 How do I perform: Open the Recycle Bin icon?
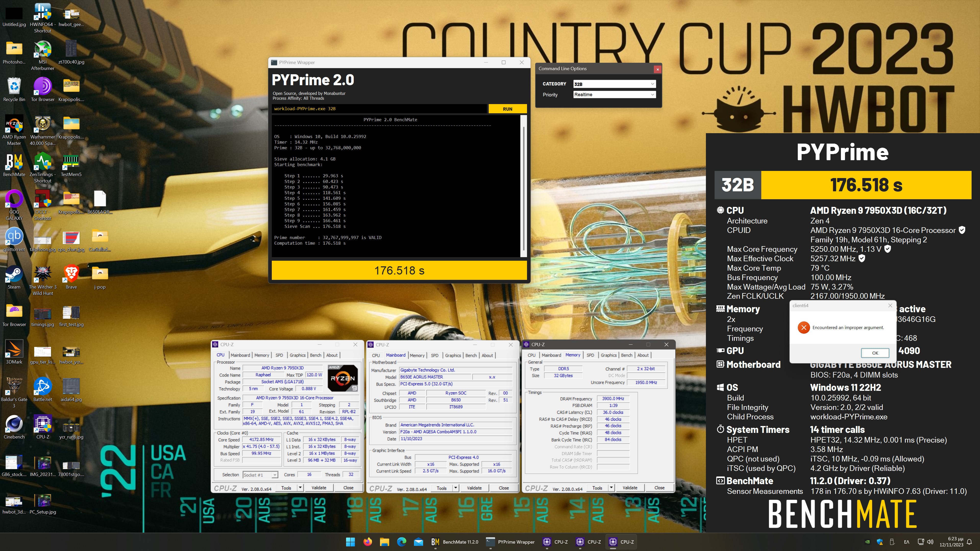(14, 90)
